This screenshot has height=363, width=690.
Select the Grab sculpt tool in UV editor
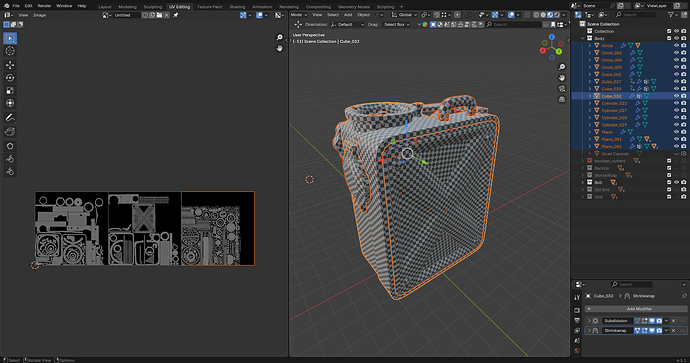10,146
